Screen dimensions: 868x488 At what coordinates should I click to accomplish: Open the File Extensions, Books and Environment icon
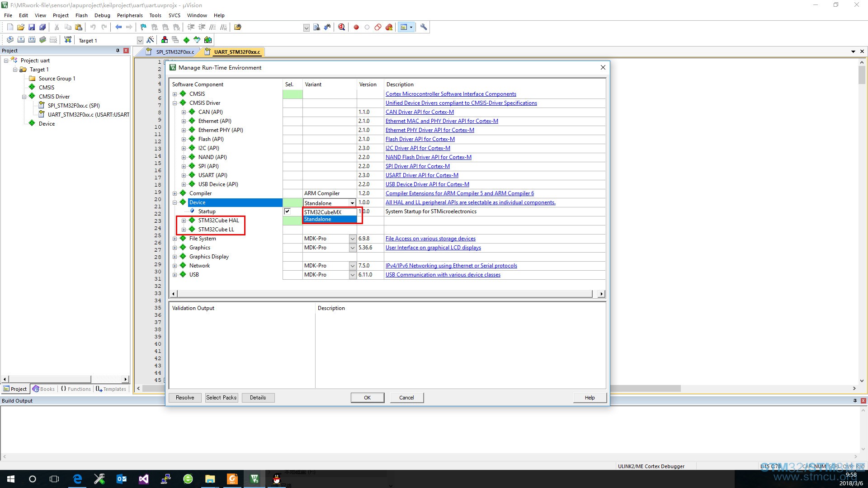coord(165,40)
